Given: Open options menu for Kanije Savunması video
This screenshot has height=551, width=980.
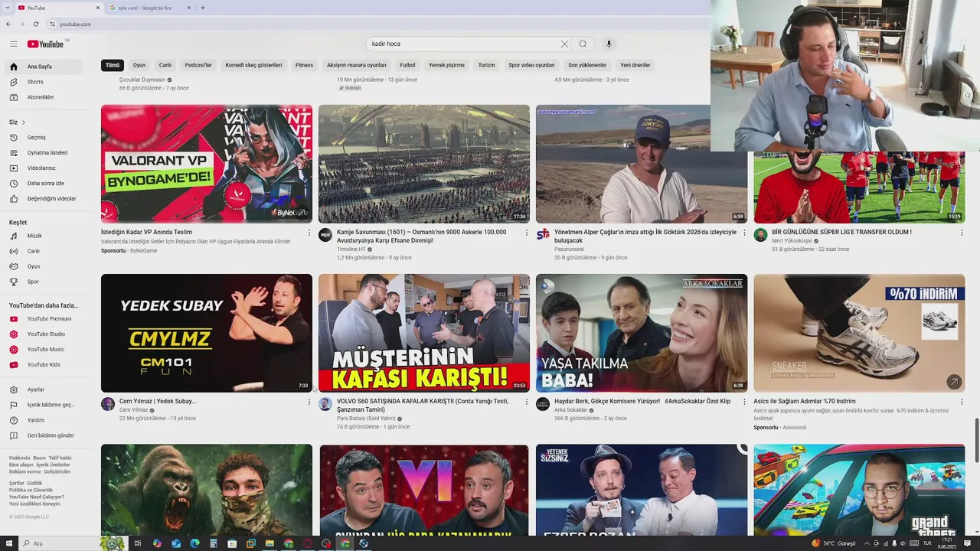Looking at the screenshot, I should click(x=527, y=233).
